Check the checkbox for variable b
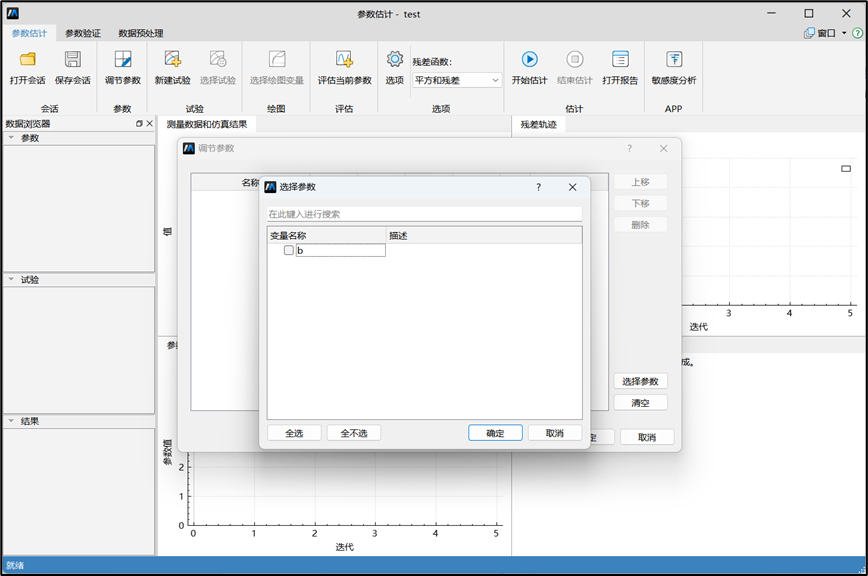The width and height of the screenshot is (868, 576). (x=288, y=250)
